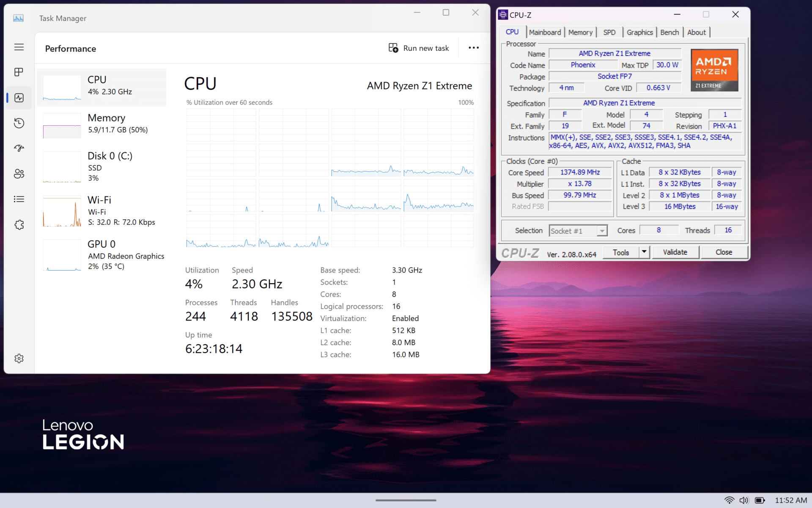Open the three-dot more options menu
812x508 pixels.
pos(474,48)
